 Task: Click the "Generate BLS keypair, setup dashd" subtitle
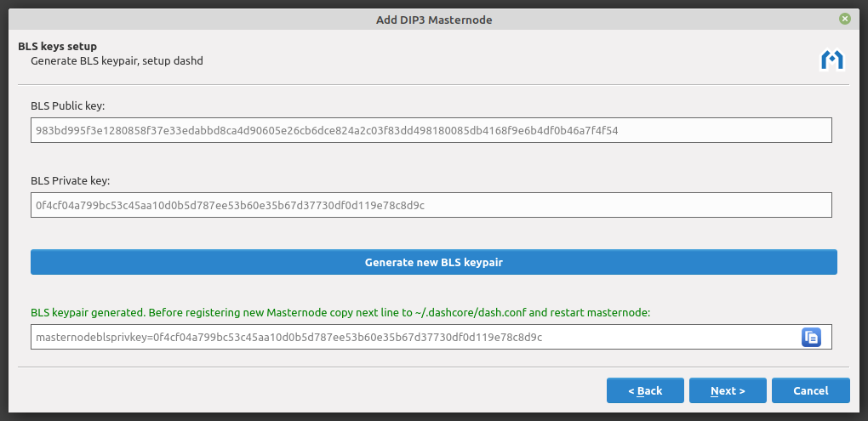click(x=117, y=61)
